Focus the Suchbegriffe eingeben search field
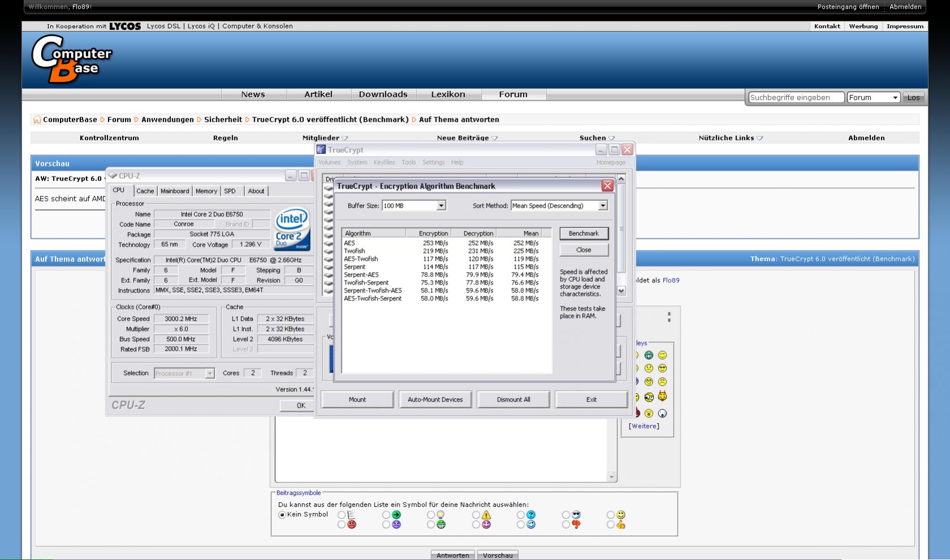Screen dimensions: 950x560 click(796, 97)
